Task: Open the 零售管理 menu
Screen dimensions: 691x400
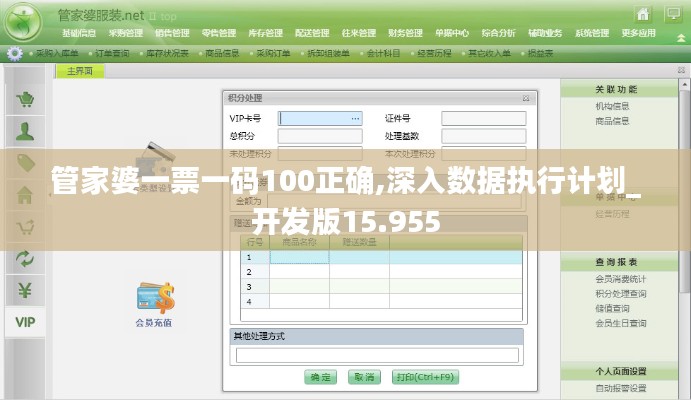Action: click(219, 33)
